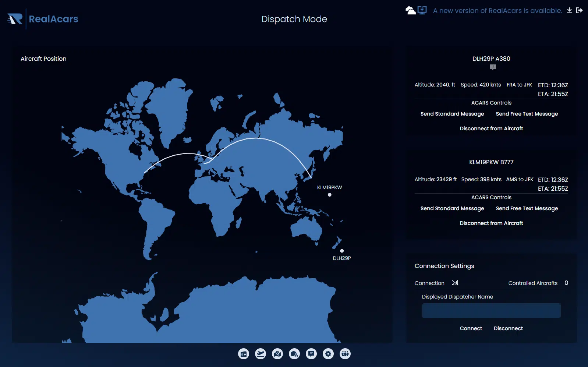The width and height of the screenshot is (588, 367).
Task: Disconnect from Aircraft DLH29P
Action: click(491, 128)
